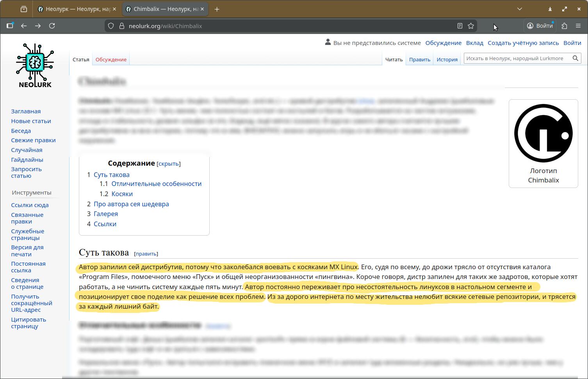Click the Содержание contents title
The image size is (588, 379).
131,163
